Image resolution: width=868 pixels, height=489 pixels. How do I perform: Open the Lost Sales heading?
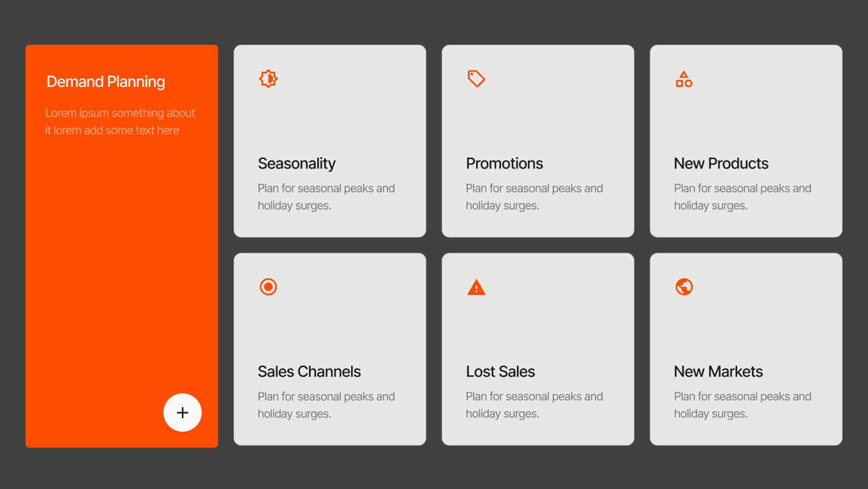pyautogui.click(x=500, y=372)
